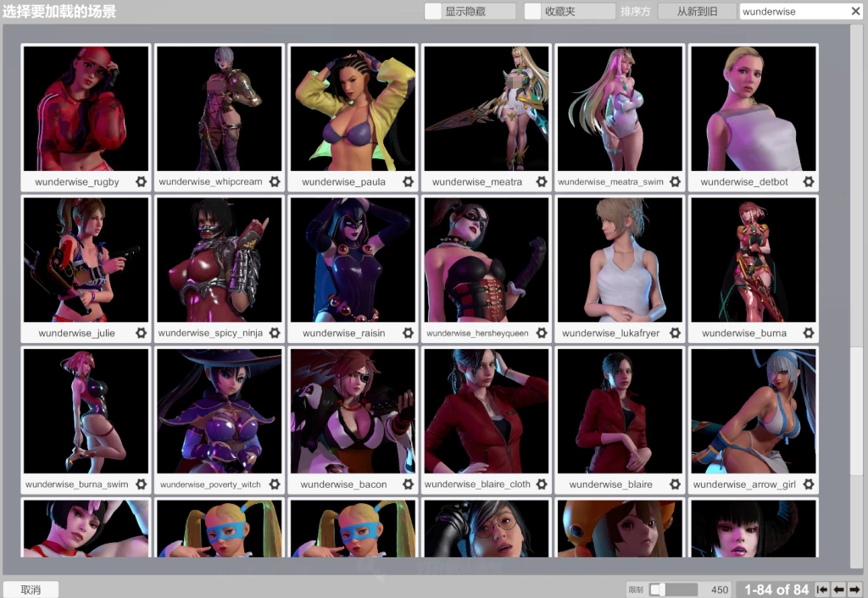Screen dimensions: 868x598
Task: Clear the wunderwise search text
Action: 855,11
